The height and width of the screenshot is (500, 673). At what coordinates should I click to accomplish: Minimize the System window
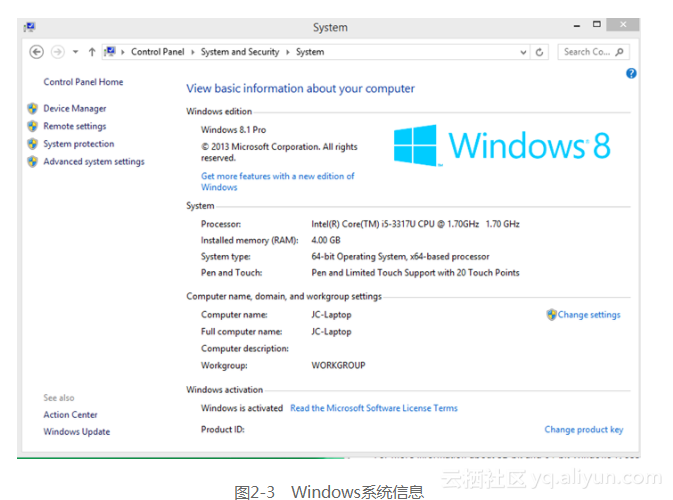click(x=577, y=26)
